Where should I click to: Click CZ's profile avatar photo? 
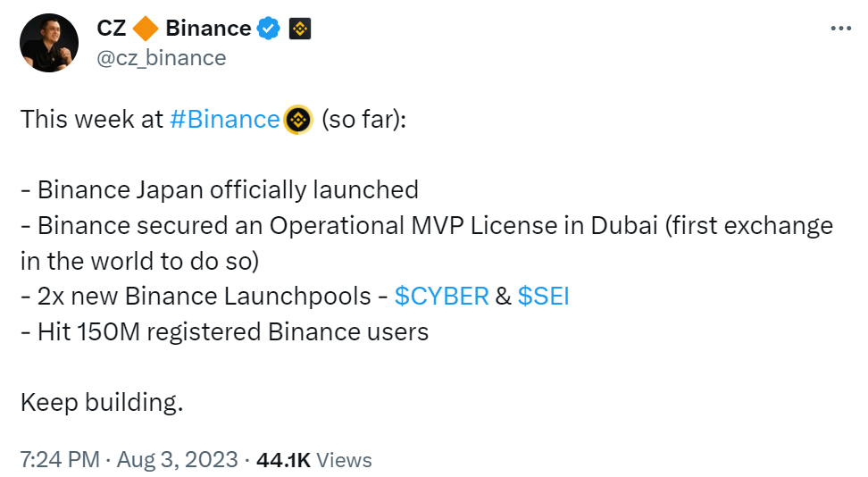pos(48,43)
